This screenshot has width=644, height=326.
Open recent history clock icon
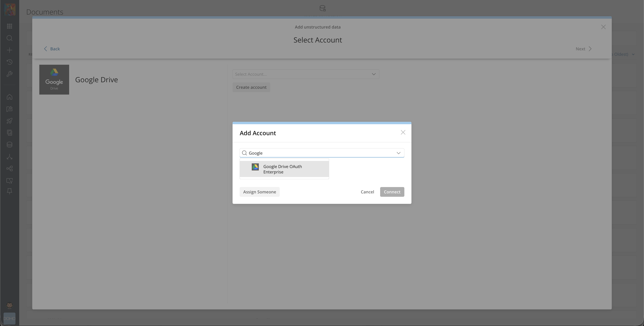(x=10, y=62)
